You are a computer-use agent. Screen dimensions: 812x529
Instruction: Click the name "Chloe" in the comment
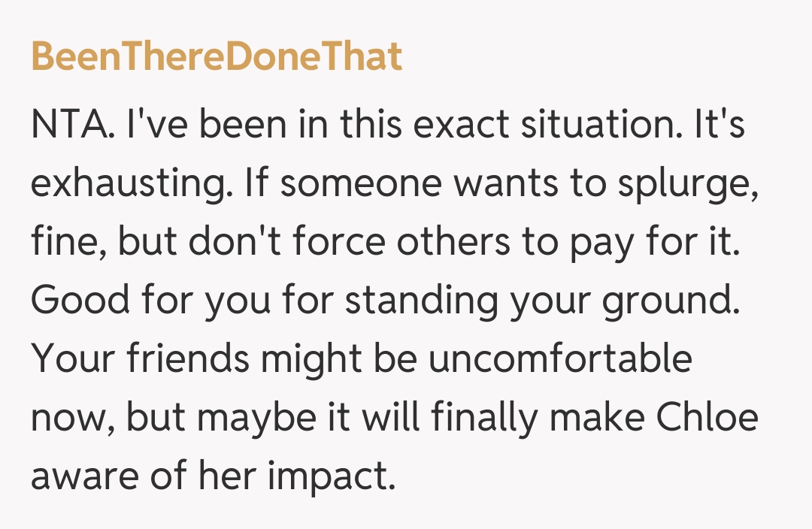707,417
